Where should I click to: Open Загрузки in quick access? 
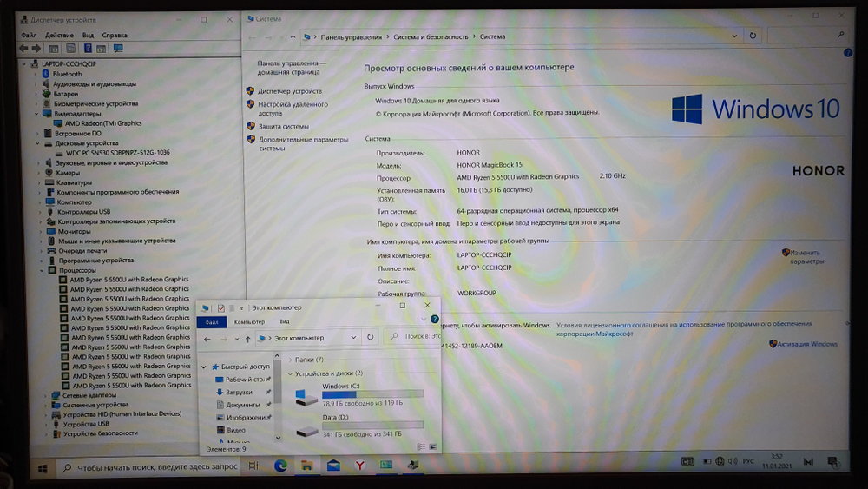point(239,392)
